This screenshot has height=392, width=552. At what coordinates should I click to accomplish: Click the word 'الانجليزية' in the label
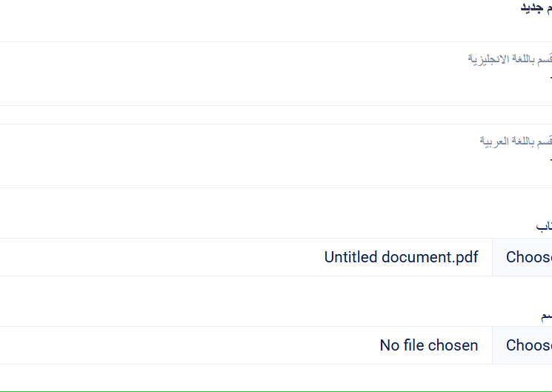coord(488,59)
